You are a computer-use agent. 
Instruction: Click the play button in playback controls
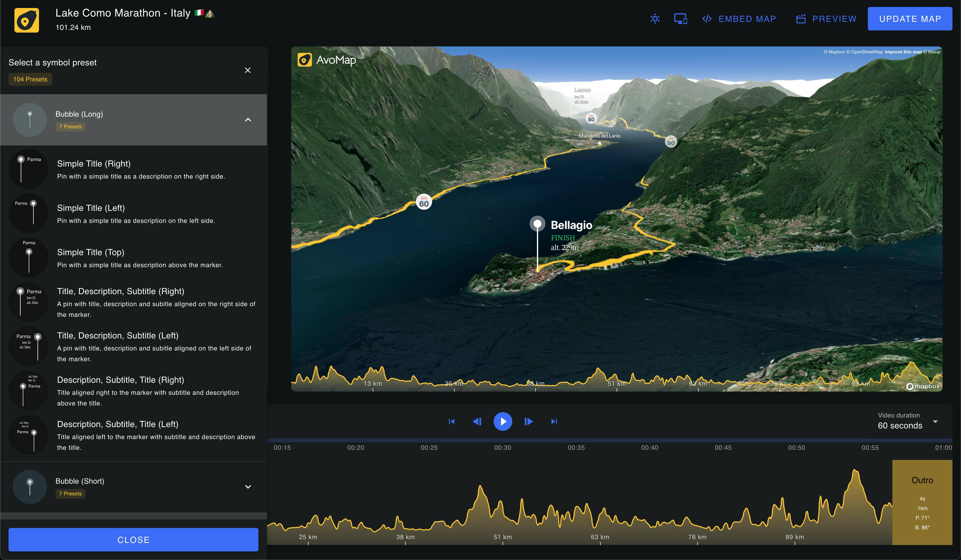[x=503, y=421]
